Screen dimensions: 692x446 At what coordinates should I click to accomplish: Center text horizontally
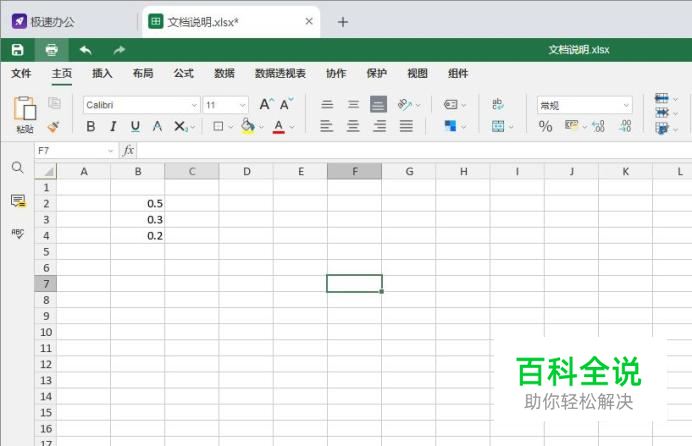[353, 126]
